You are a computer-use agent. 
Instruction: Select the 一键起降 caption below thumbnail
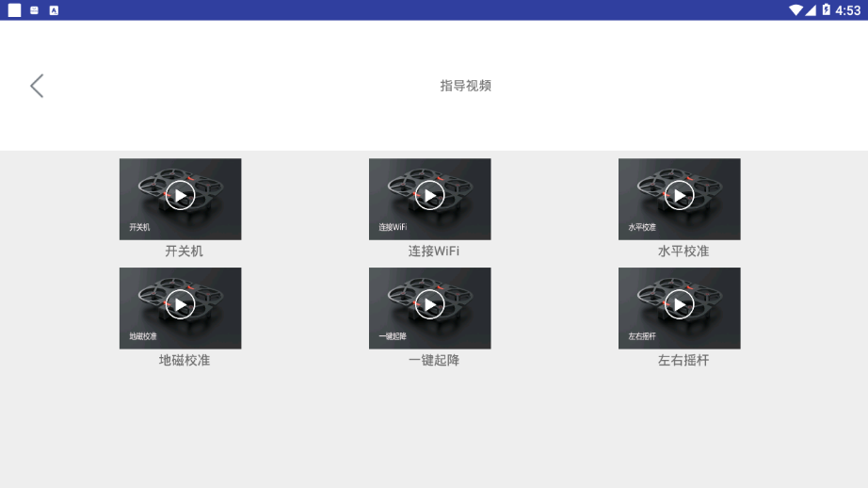pyautogui.click(x=433, y=360)
